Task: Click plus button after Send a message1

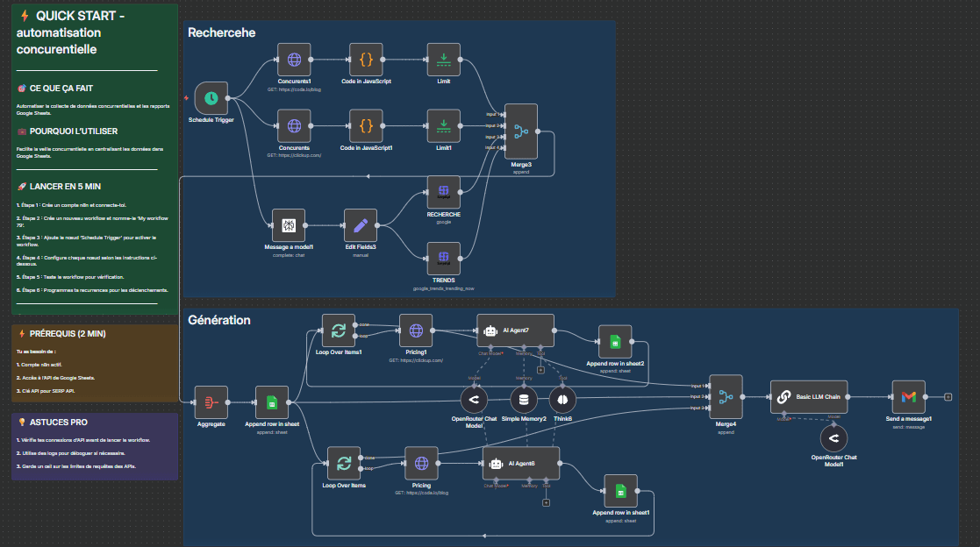Action: [x=948, y=397]
